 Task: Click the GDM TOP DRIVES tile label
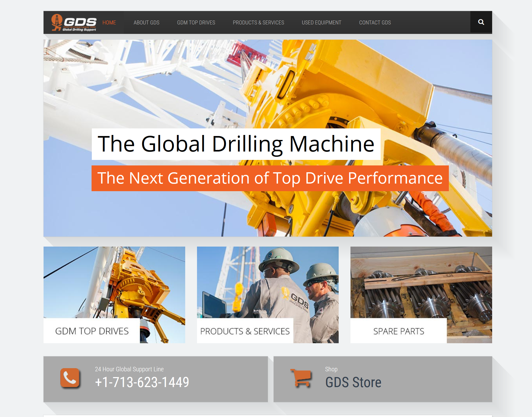92,331
